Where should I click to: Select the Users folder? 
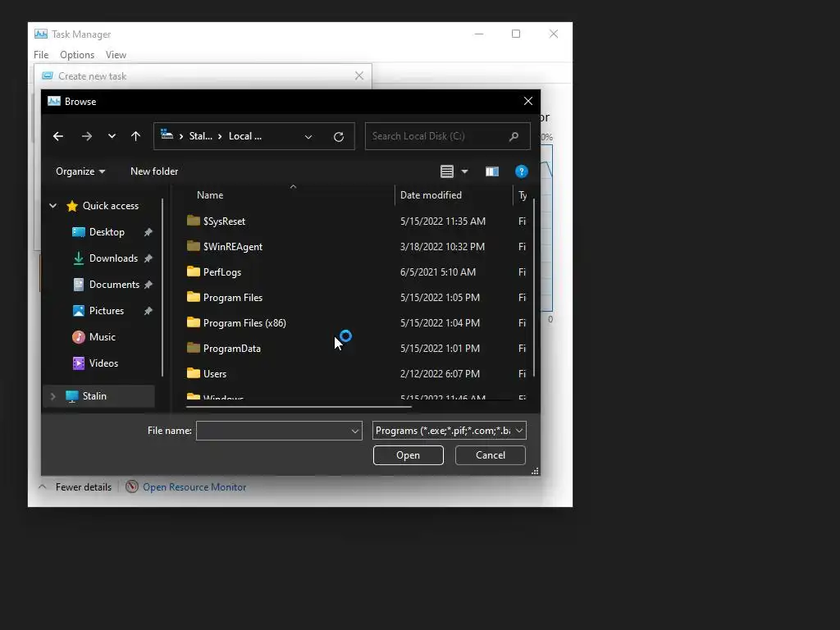(214, 374)
